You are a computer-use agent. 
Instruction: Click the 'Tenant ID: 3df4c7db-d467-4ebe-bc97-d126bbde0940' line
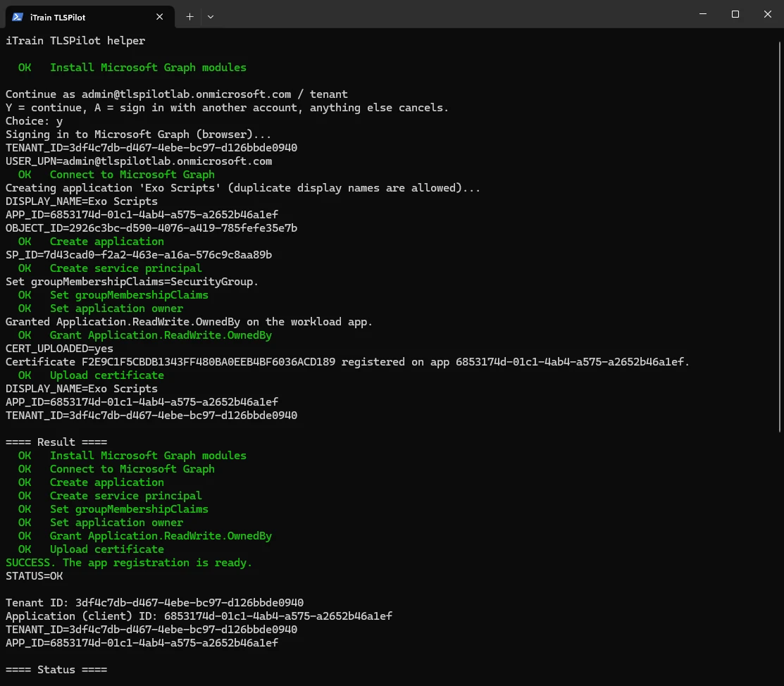click(x=154, y=603)
